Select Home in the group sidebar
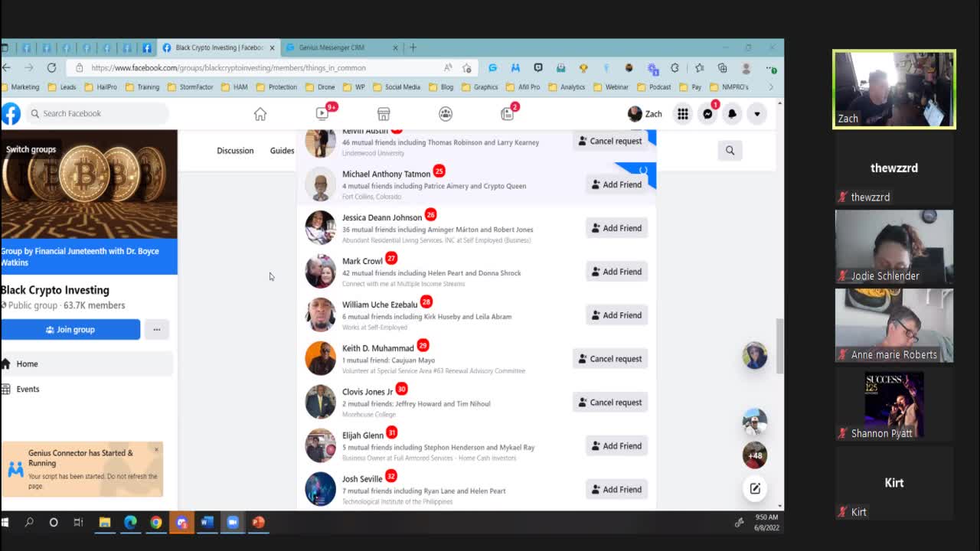Screen dimensions: 980x551 (x=87, y=364)
